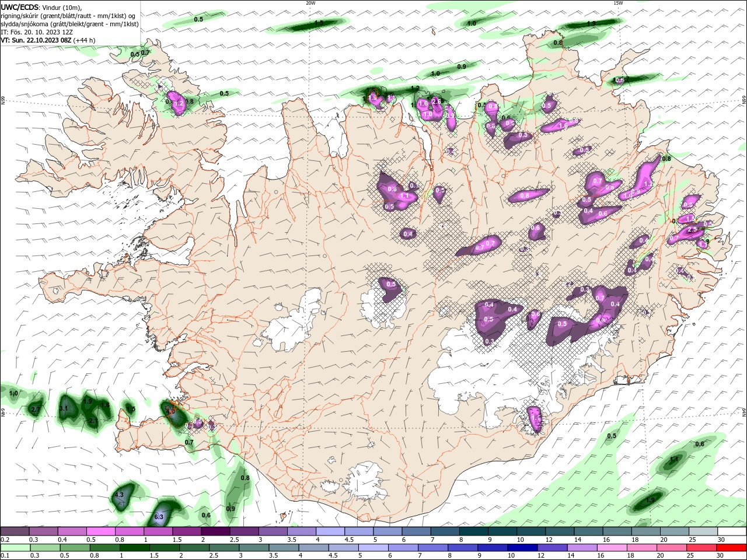
Task: Pick the upper legend swatch between 2 and 2.5
Action: (x=215, y=531)
